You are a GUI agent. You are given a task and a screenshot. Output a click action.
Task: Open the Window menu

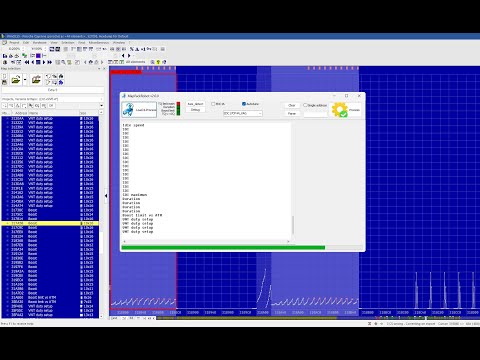point(119,43)
